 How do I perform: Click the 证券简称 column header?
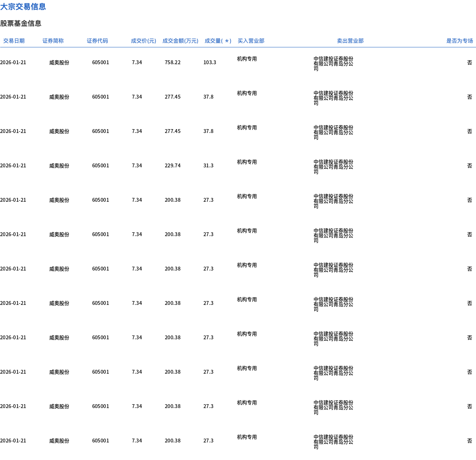pos(53,41)
